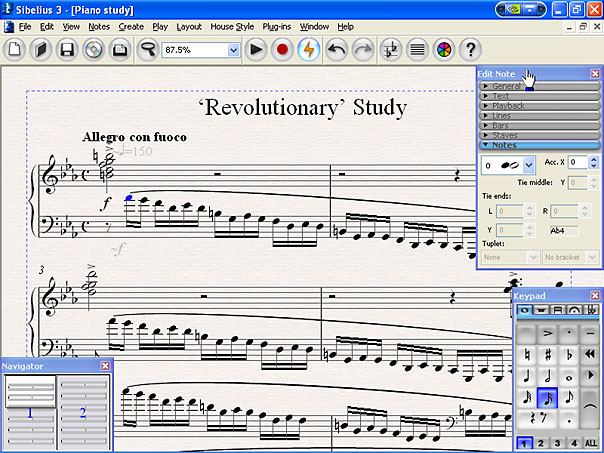Select the quarter note on the Keypad
This screenshot has width=604, height=453.
coord(527,376)
